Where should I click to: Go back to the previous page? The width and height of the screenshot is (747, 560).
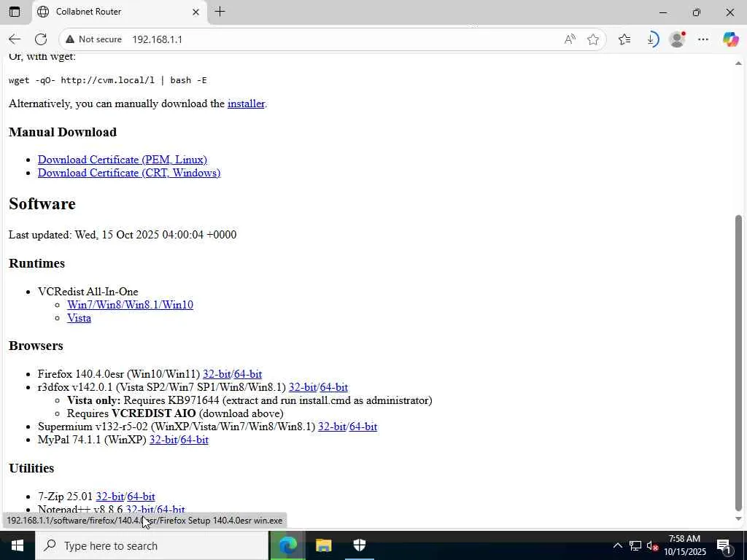tap(15, 39)
